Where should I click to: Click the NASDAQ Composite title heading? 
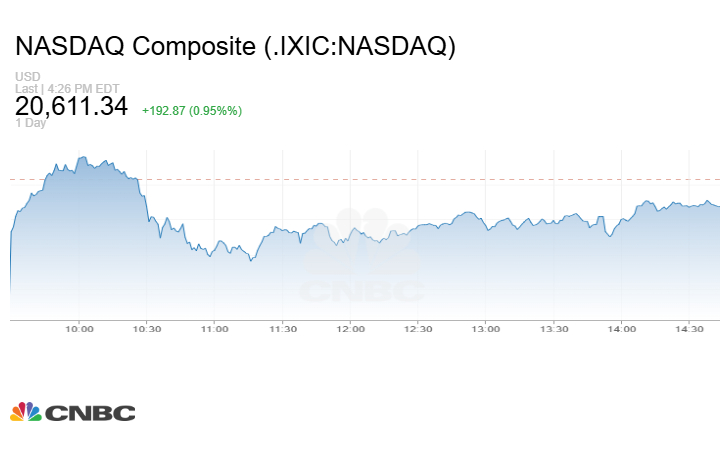click(x=235, y=47)
